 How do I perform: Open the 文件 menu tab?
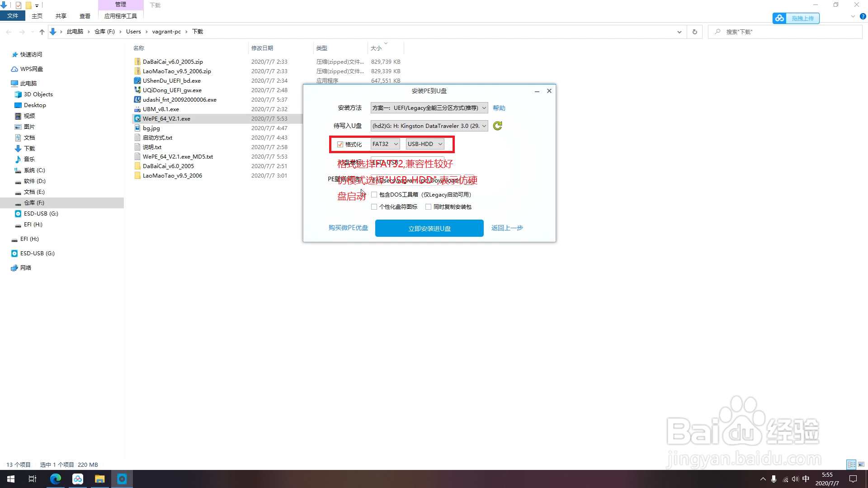13,16
